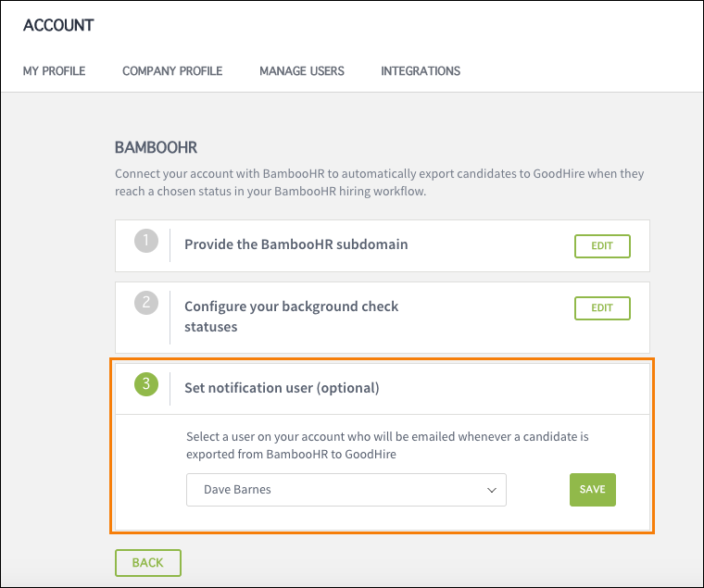This screenshot has width=704, height=588.
Task: Go back with the Back button
Action: tap(147, 563)
